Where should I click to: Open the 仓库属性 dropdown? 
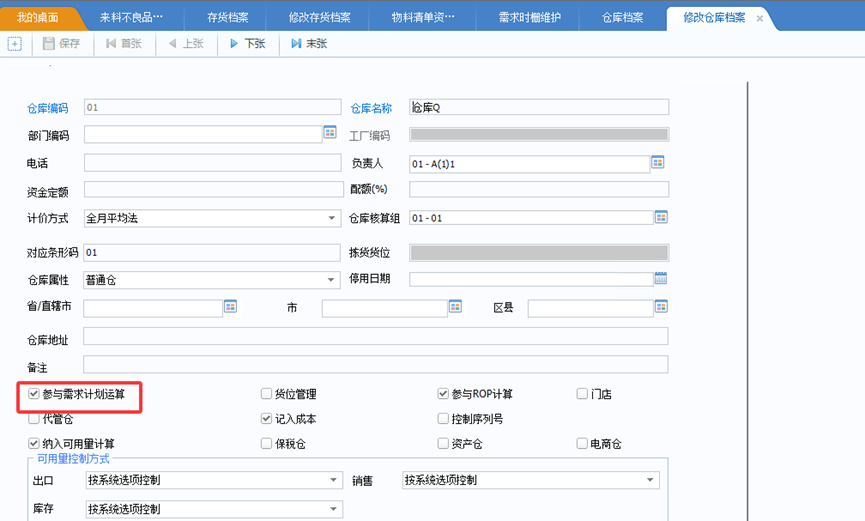(212, 280)
